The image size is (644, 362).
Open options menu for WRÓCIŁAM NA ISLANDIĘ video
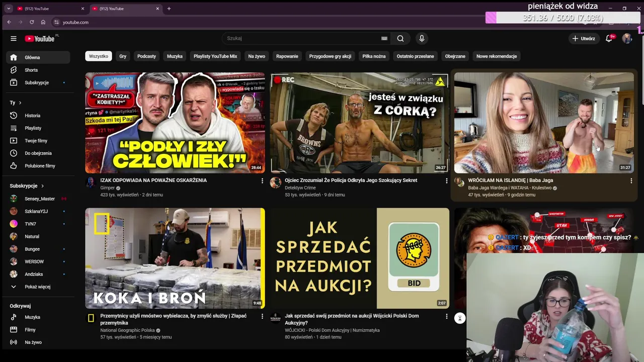tap(631, 180)
